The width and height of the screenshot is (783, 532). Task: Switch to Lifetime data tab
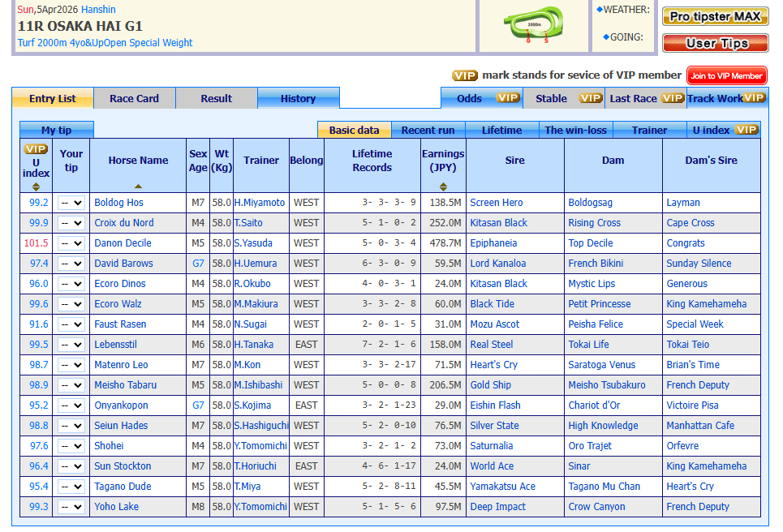click(x=502, y=131)
